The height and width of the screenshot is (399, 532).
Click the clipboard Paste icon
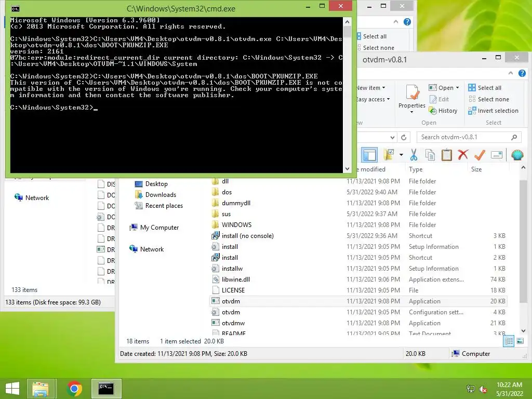[x=446, y=155]
